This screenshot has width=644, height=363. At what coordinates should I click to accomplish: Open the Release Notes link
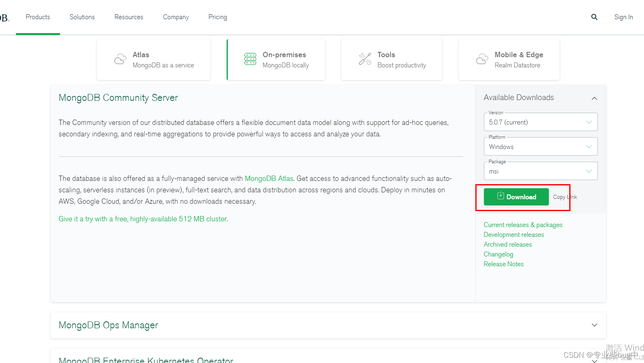pos(504,264)
